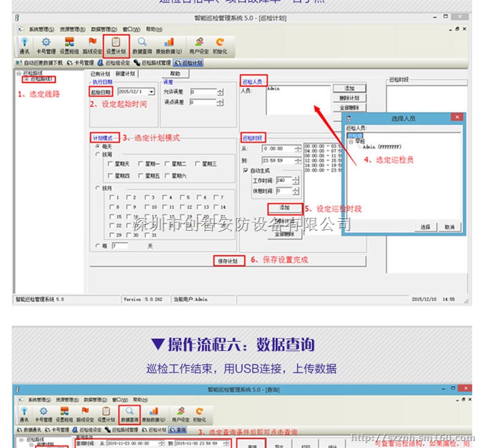Toggle the 自动生成 checkbox
Image resolution: width=485 pixels, height=448 pixels.
coord(246,170)
